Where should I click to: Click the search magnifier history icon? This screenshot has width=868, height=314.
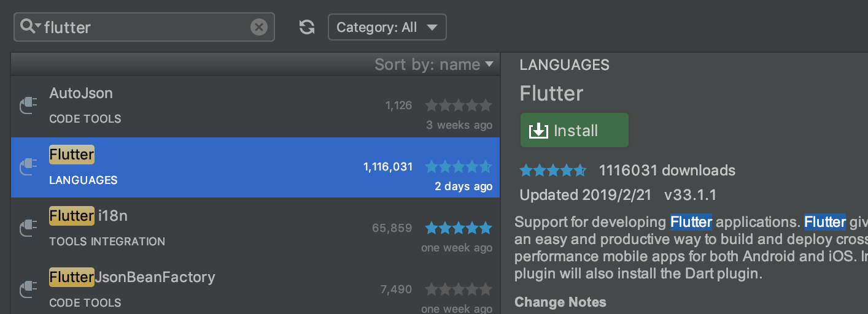(x=29, y=26)
